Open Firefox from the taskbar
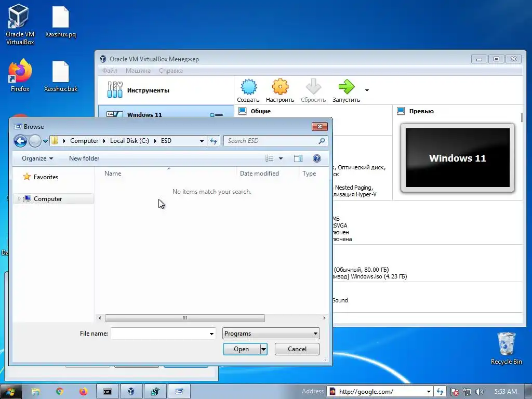Image resolution: width=532 pixels, height=399 pixels. tap(84, 392)
